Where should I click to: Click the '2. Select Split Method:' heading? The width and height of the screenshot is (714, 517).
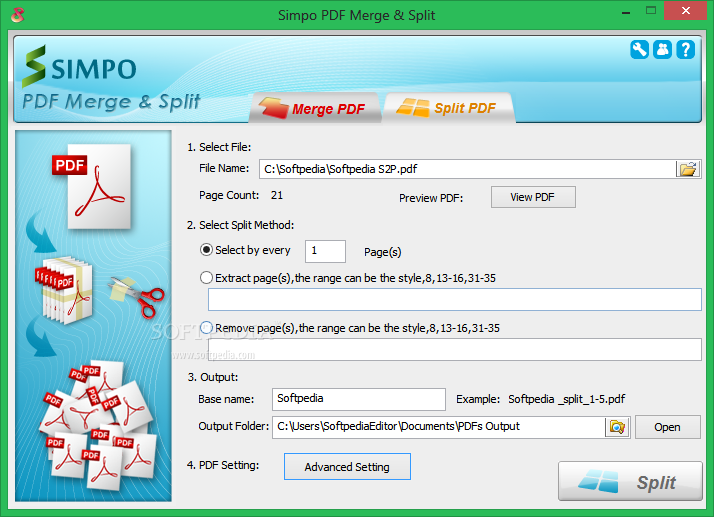click(x=240, y=225)
